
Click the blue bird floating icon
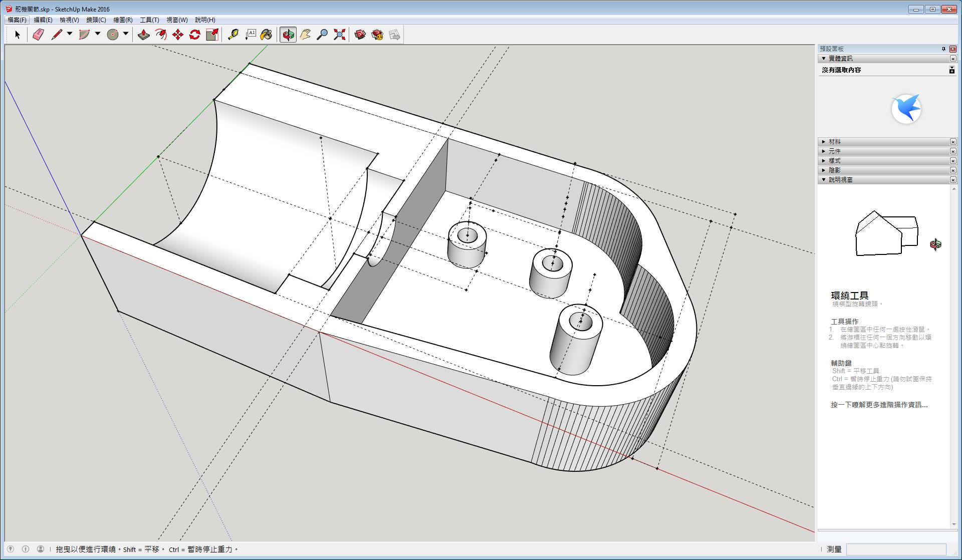click(906, 109)
